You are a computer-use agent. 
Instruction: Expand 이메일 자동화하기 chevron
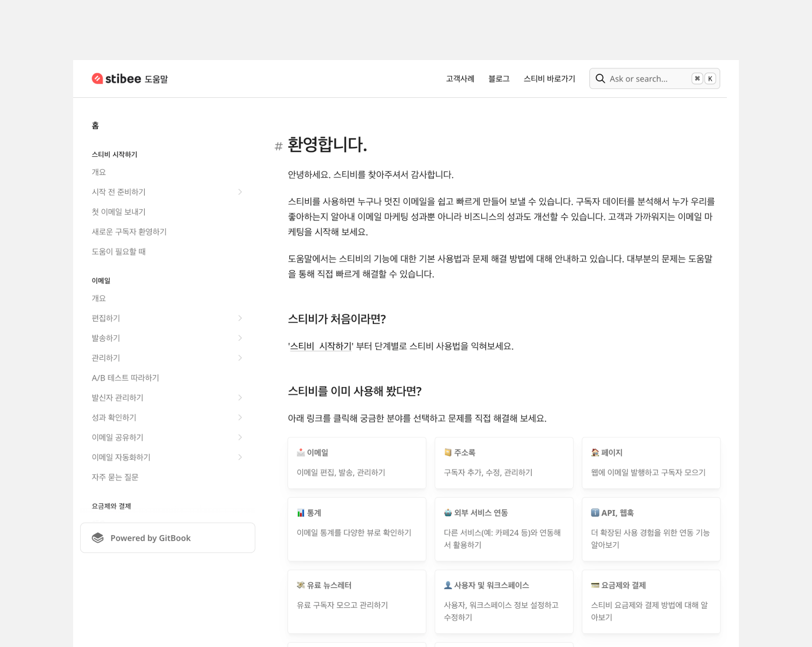(x=240, y=458)
